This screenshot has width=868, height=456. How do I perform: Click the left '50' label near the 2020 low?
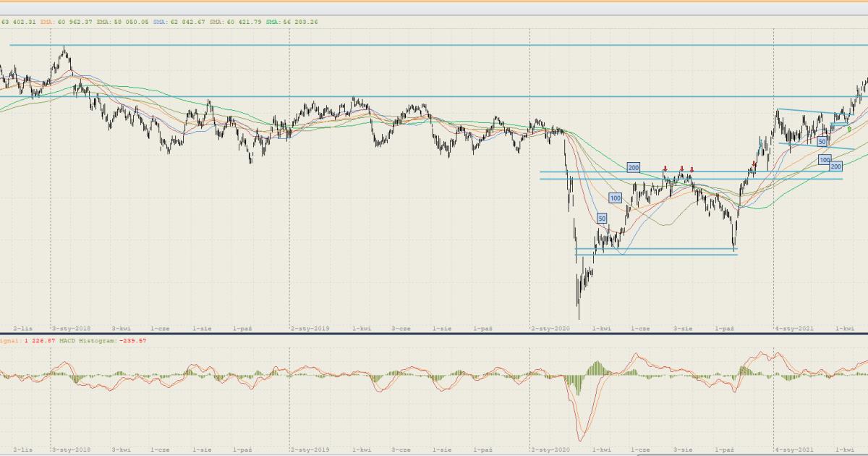(602, 218)
